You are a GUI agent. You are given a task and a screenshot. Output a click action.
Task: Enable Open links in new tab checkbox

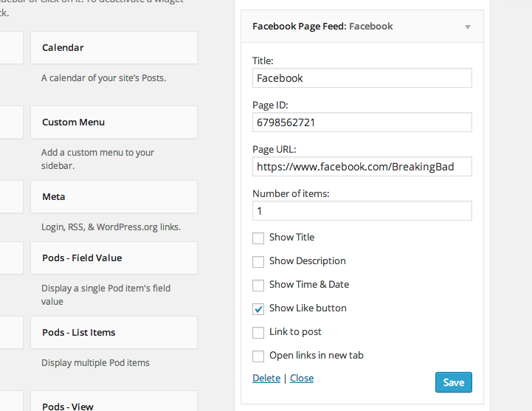point(258,356)
